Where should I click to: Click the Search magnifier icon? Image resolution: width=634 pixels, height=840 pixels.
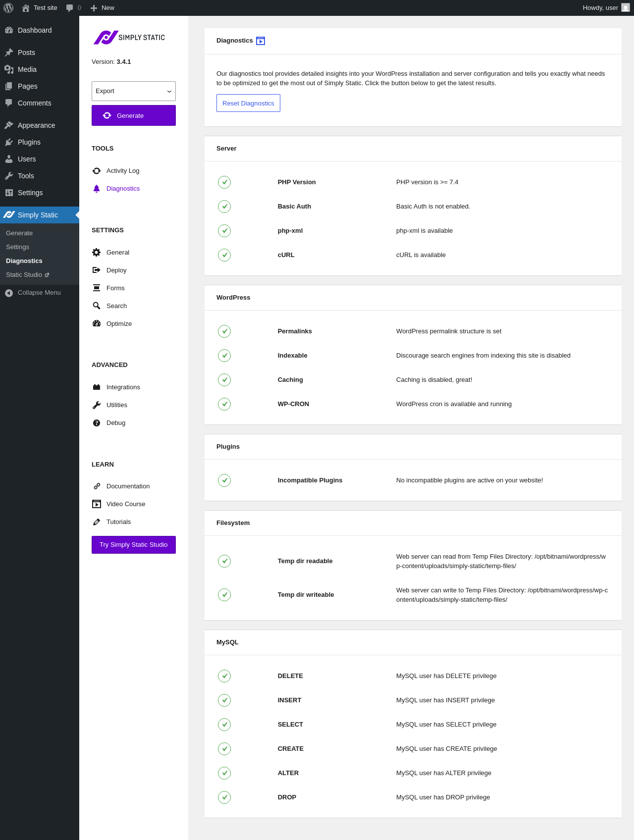[x=97, y=306]
